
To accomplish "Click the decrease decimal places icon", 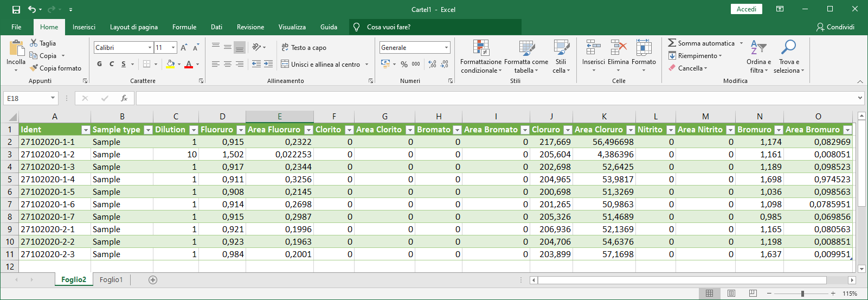I will click(x=445, y=64).
